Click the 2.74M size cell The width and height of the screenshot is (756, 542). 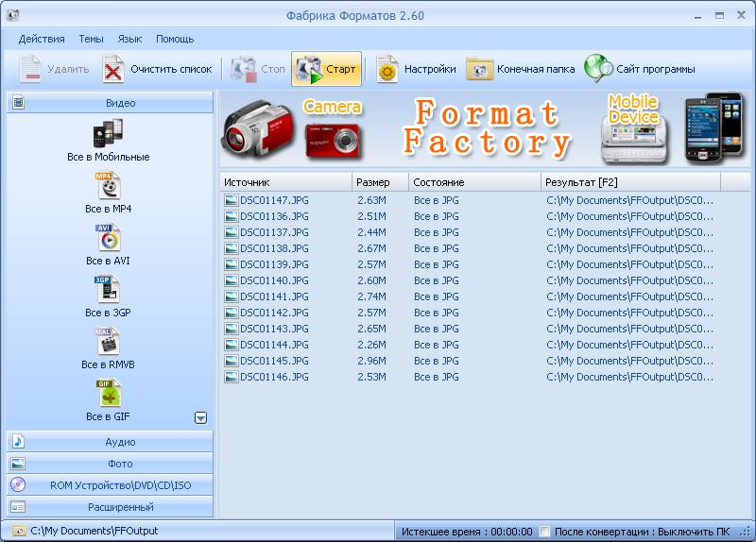click(x=371, y=296)
